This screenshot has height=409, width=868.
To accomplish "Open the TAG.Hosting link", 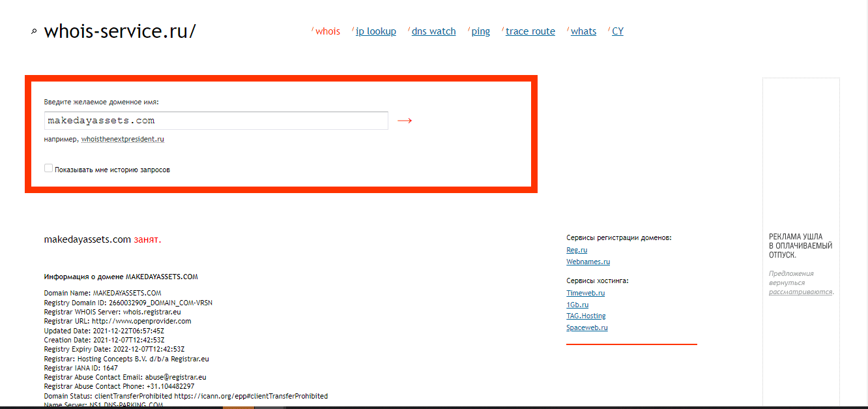I will (586, 316).
